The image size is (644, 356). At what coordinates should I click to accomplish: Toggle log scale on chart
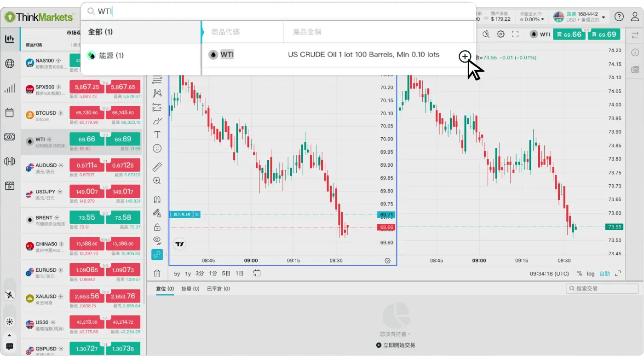coord(591,274)
